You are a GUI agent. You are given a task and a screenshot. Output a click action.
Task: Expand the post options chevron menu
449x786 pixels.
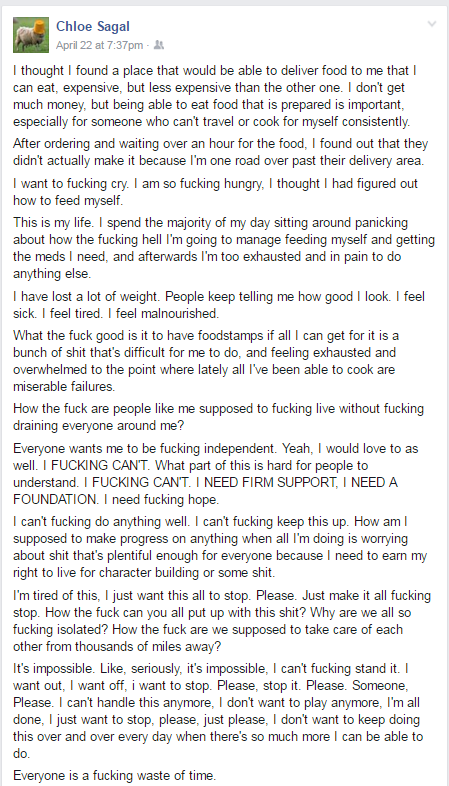click(431, 24)
